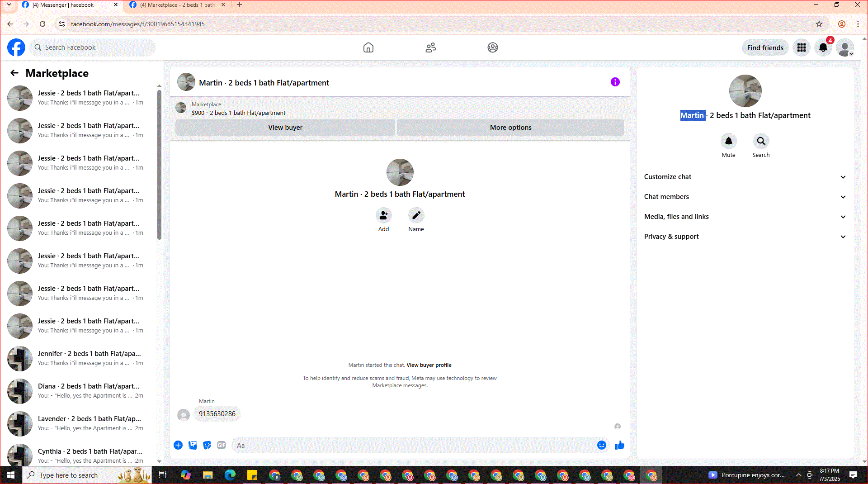Click the 9135630286 message bubble
The image size is (868, 484).
217,414
